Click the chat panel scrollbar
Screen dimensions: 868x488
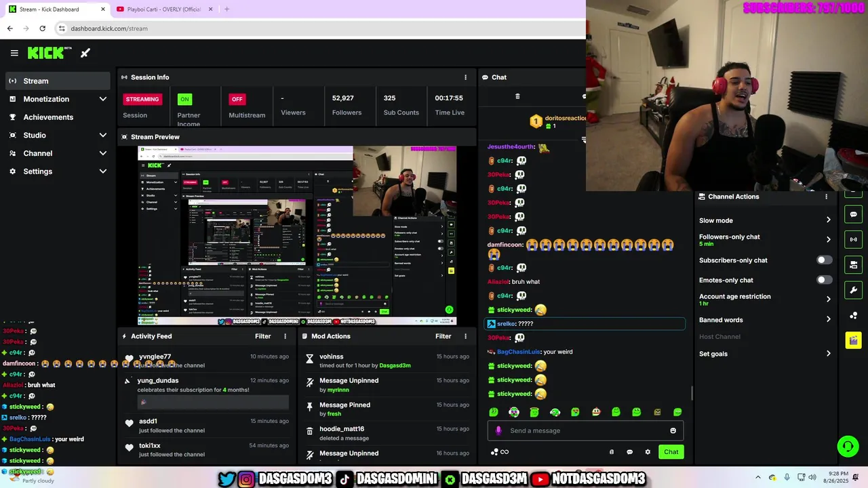(691, 393)
